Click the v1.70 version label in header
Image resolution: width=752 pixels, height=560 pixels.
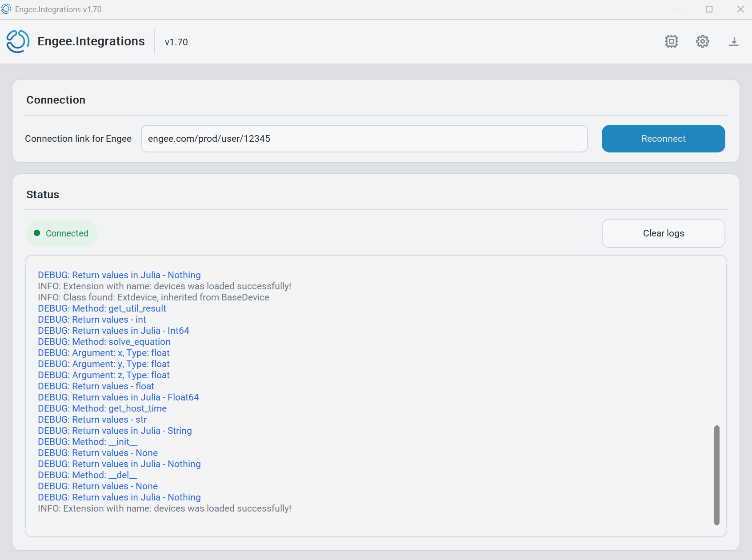pyautogui.click(x=176, y=42)
